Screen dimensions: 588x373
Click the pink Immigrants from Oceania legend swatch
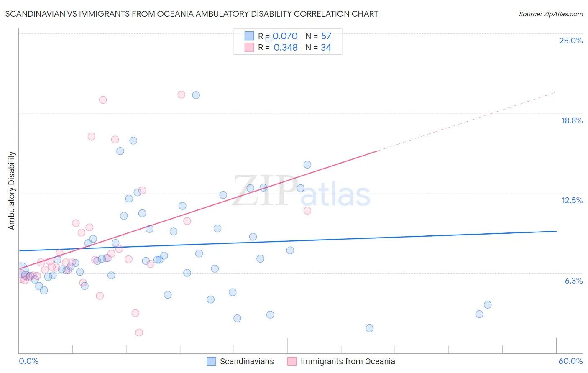291,361
